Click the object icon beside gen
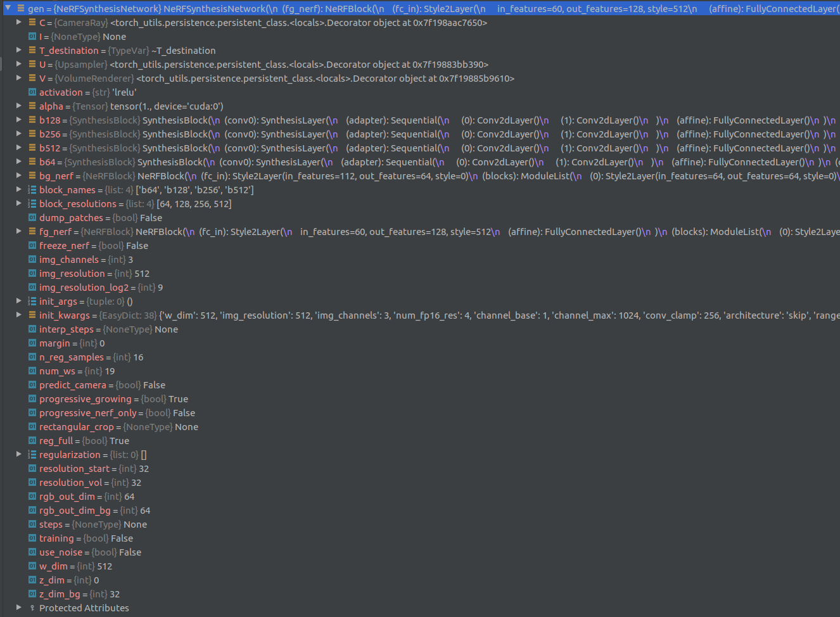 tap(21, 8)
